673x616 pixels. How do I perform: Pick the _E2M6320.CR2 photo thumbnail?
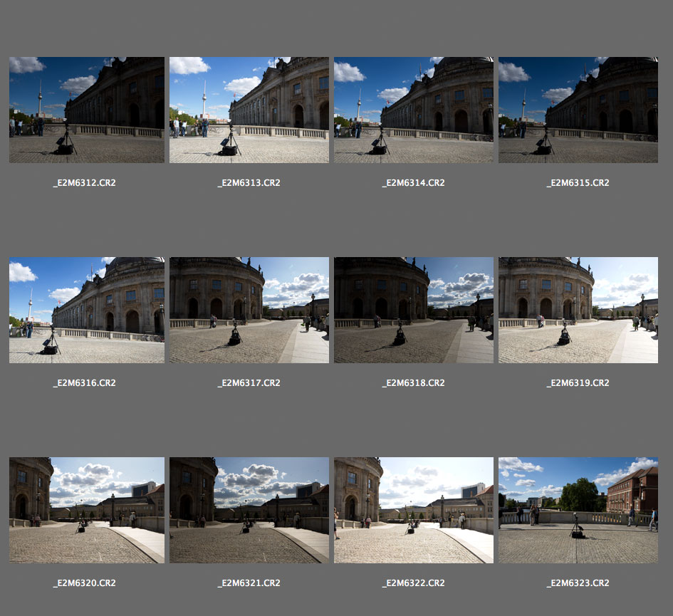86,510
